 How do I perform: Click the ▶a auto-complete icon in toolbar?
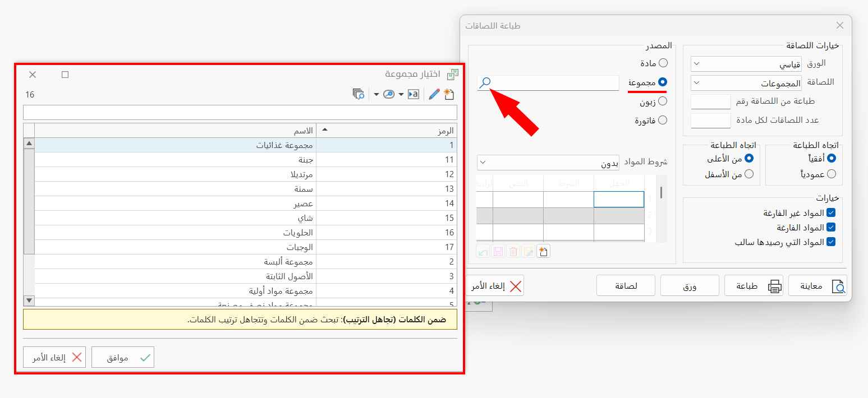click(x=413, y=94)
